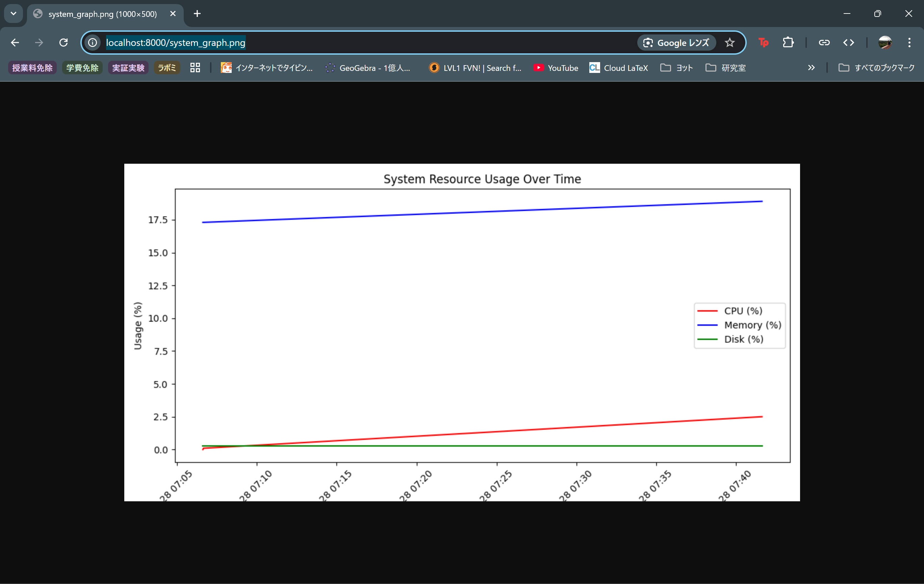Open the Cloud LaTeX bookmark
Image resolution: width=924 pixels, height=584 pixels.
[619, 68]
